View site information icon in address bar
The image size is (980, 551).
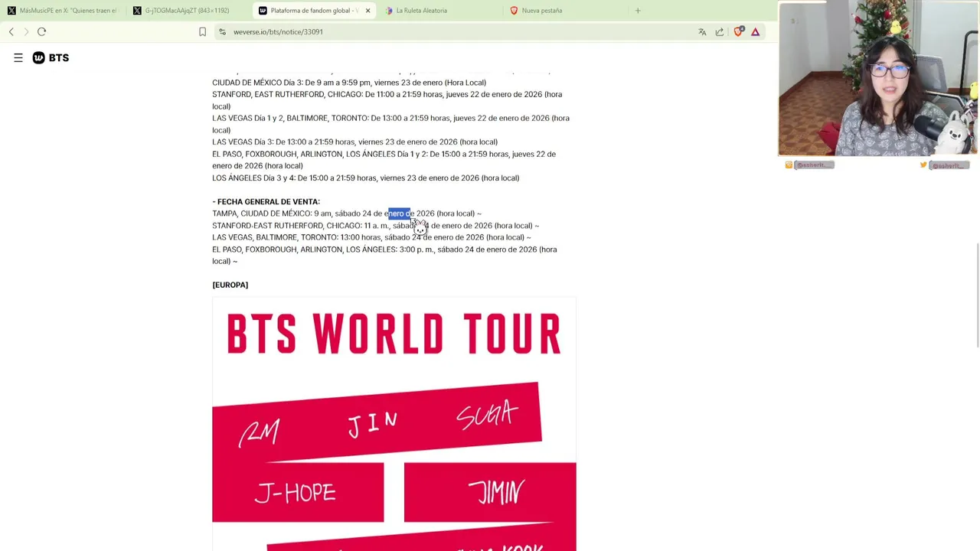[x=222, y=31]
